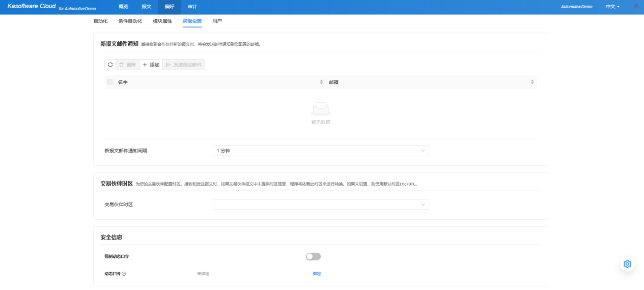
Task: Click the 发送测试邮件 send button
Action: point(184,65)
